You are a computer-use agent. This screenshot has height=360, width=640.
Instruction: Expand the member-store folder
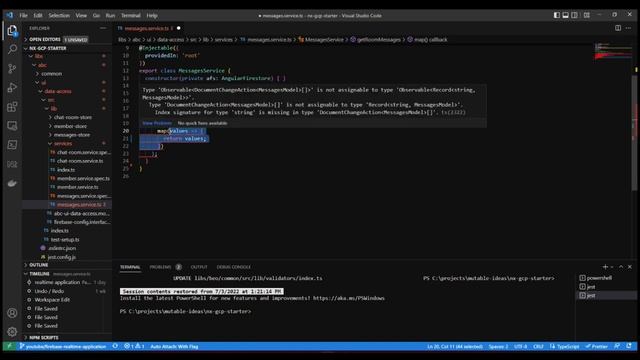click(x=70, y=126)
